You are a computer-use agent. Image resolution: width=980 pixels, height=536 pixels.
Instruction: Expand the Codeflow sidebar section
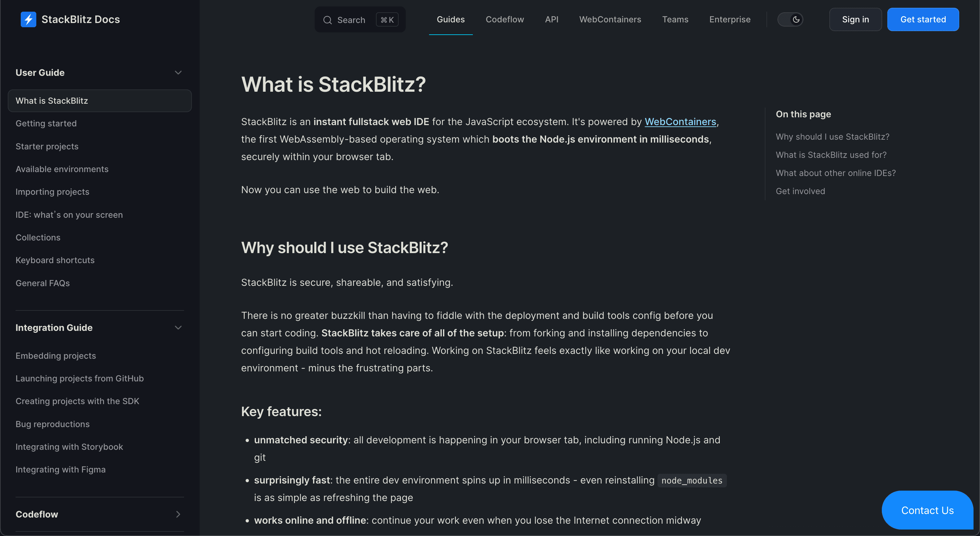coord(178,514)
